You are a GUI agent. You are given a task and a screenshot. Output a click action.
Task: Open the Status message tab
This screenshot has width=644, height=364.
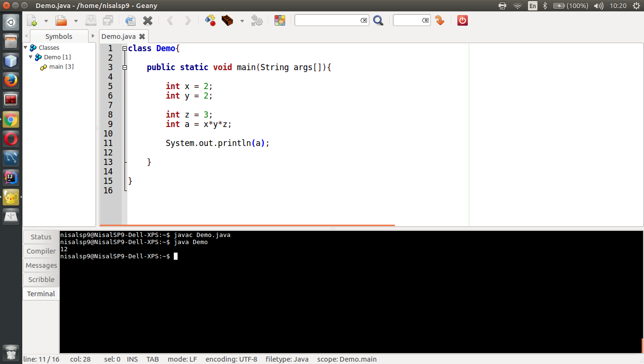pos(41,237)
